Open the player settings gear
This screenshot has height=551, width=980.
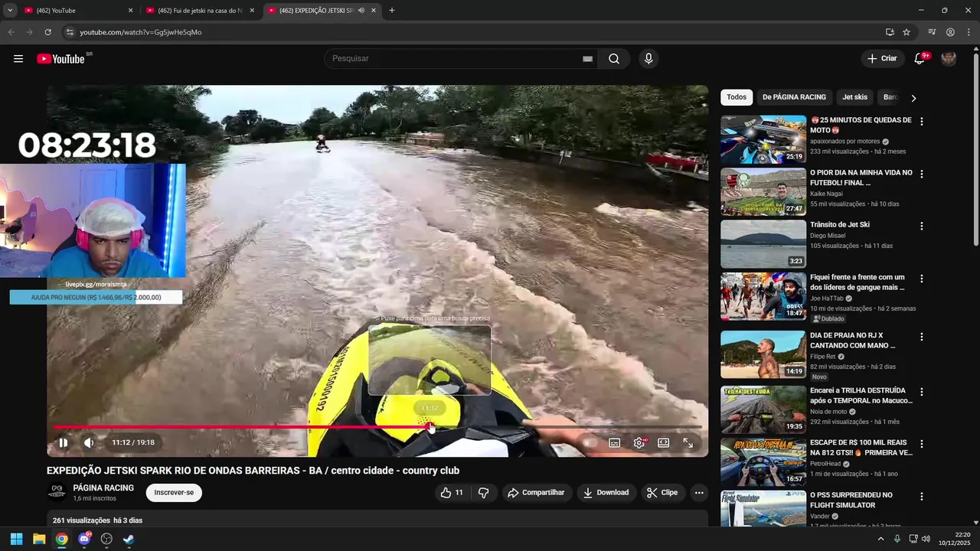(x=639, y=442)
